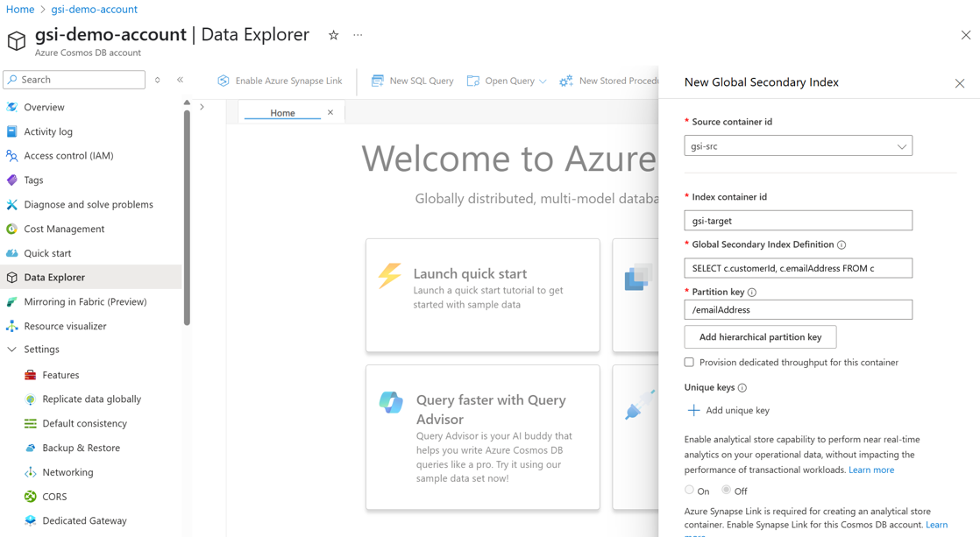Click Add hierarchical partition key button

coord(760,337)
